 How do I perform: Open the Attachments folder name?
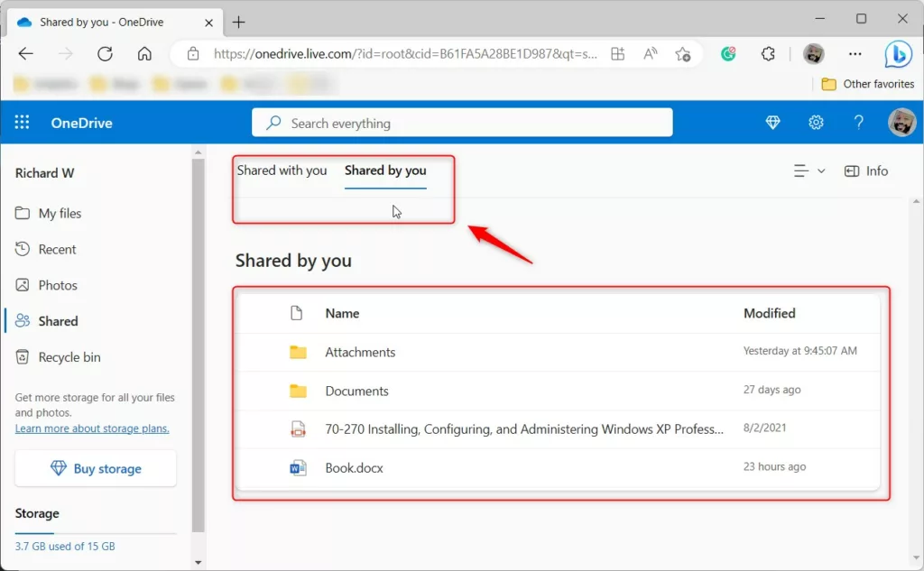point(360,353)
